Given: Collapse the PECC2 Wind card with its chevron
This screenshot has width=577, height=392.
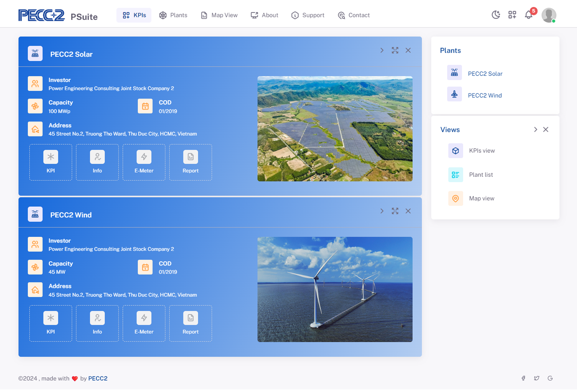Looking at the screenshot, I should [x=382, y=211].
